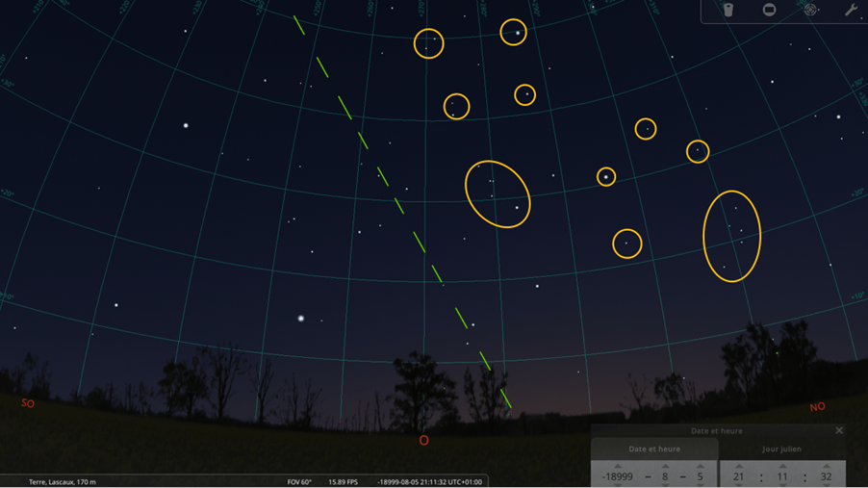Toggle the ocular view icon
Viewport: 868px width, 488px height.
pyautogui.click(x=728, y=10)
